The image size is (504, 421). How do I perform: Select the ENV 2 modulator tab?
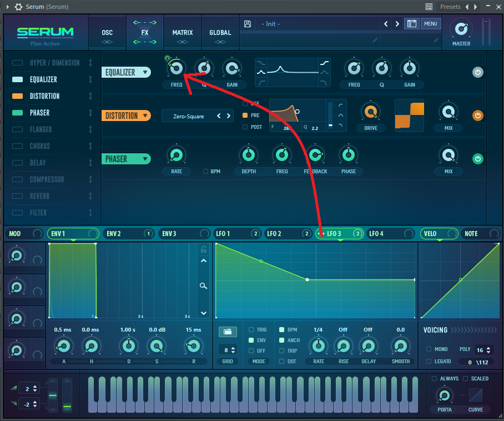pyautogui.click(x=129, y=234)
